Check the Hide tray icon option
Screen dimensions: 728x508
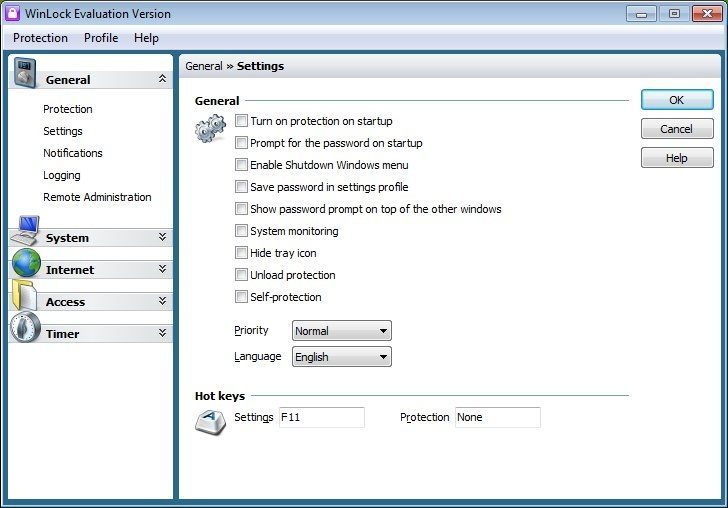(x=241, y=253)
